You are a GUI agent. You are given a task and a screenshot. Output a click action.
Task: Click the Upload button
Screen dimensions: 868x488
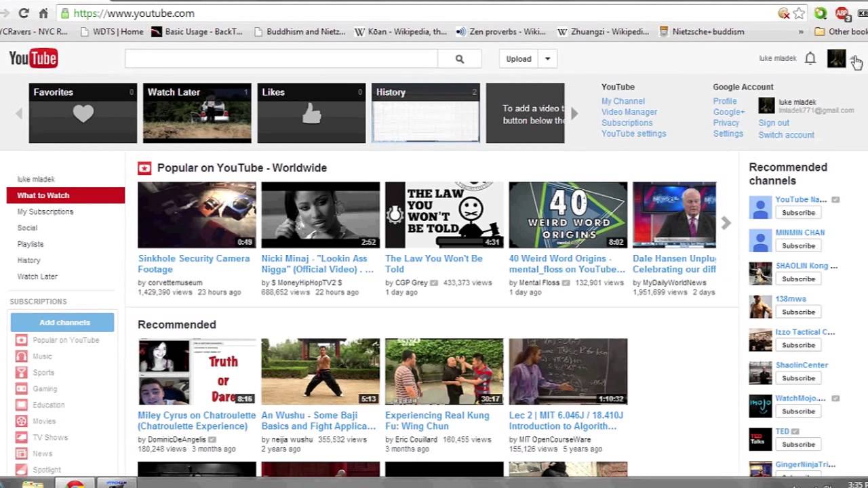click(x=519, y=59)
